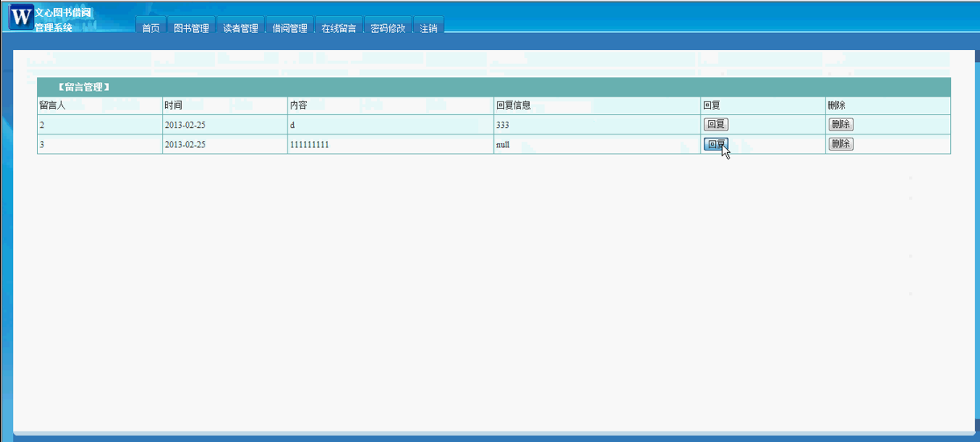Image resolution: width=980 pixels, height=442 pixels.
Task: Click 回复 button for message 333
Action: click(716, 125)
